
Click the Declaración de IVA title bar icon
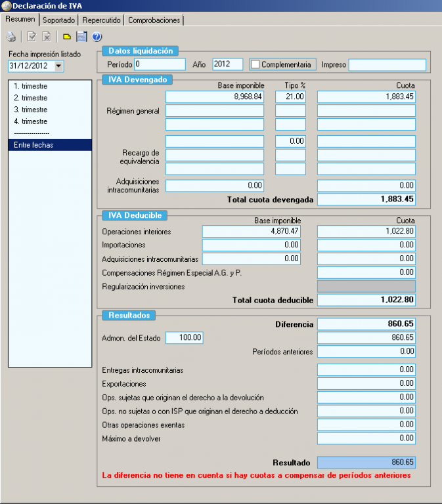pos(7,6)
